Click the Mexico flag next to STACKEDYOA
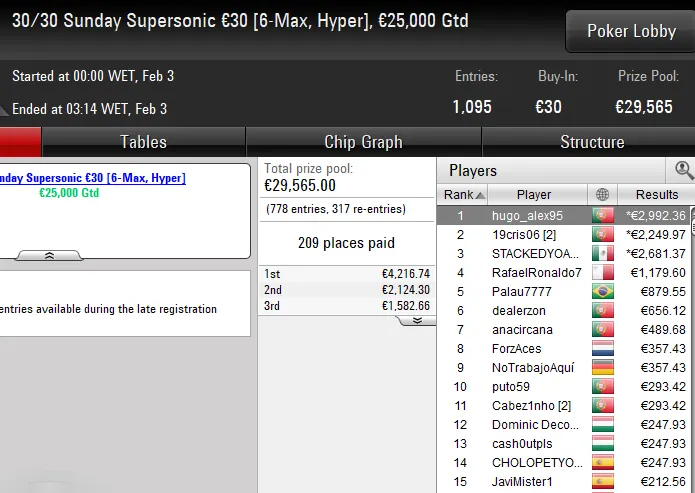This screenshot has width=695, height=493. click(x=602, y=253)
